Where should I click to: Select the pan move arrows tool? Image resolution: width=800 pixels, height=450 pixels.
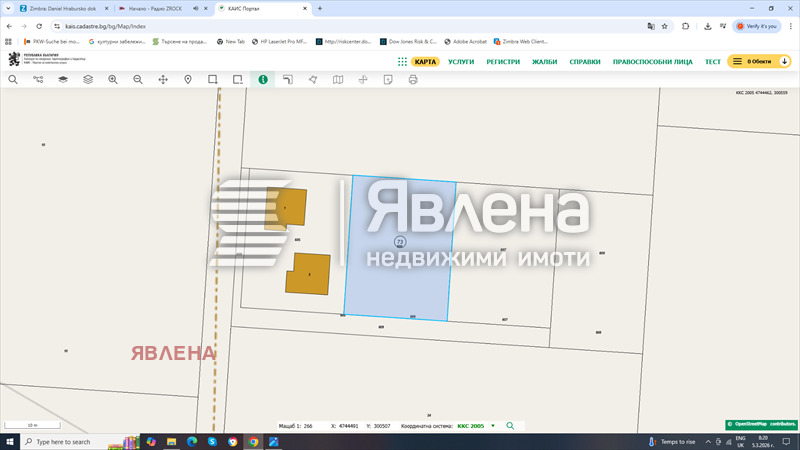pos(163,79)
